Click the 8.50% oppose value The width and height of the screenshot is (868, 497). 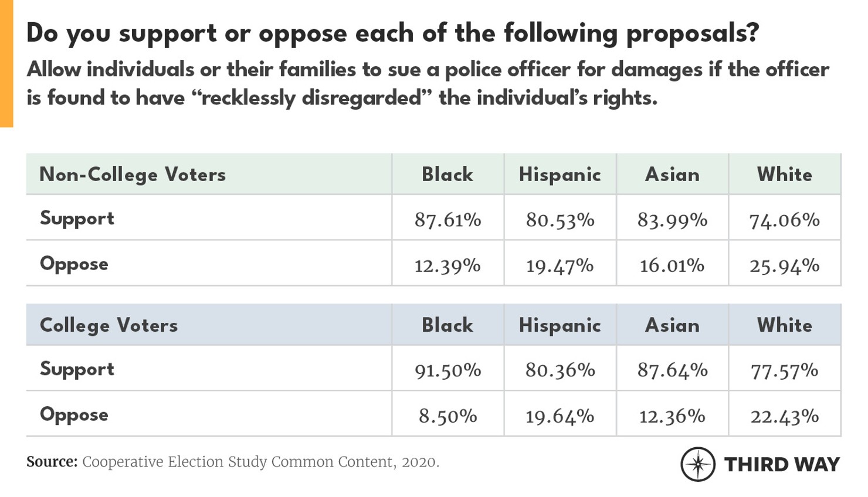coord(447,416)
